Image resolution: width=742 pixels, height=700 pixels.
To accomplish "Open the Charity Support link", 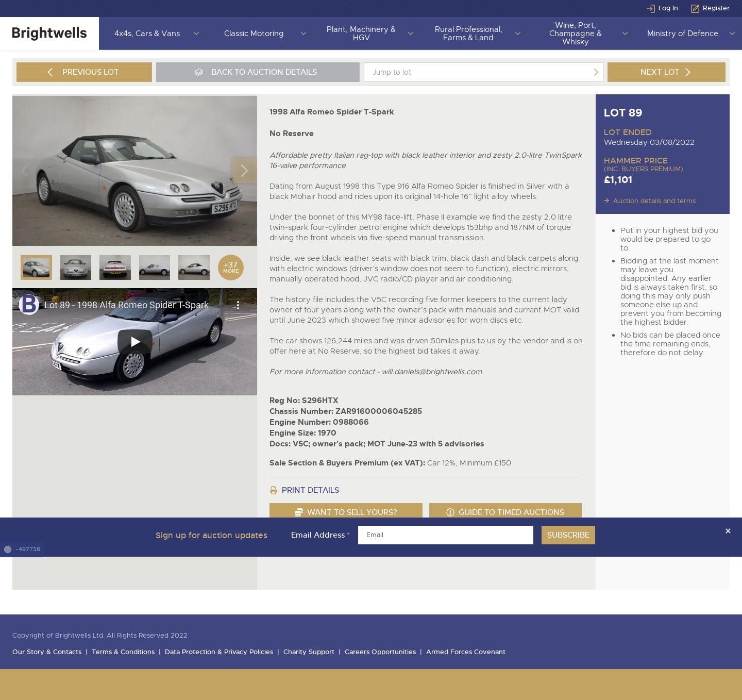I will (309, 652).
